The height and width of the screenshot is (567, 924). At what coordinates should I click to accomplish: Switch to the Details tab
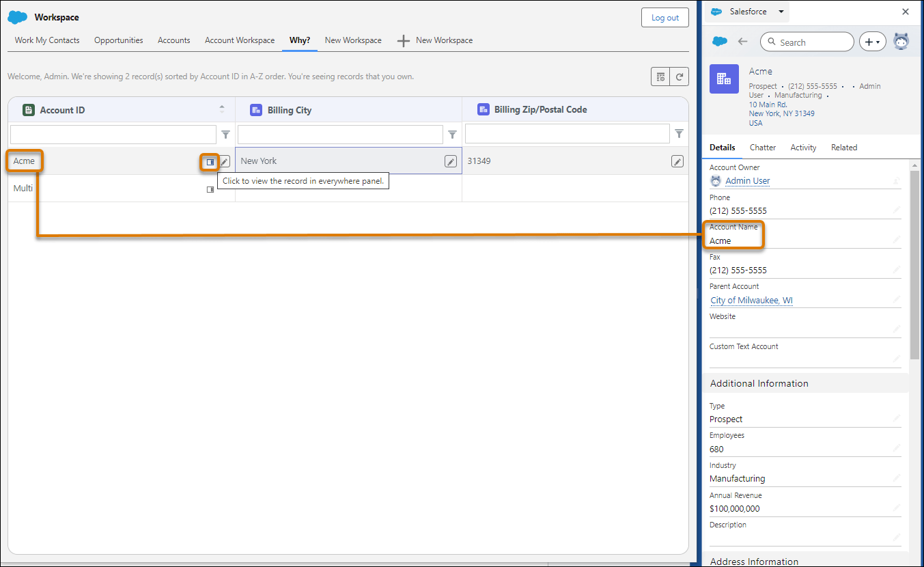click(723, 148)
